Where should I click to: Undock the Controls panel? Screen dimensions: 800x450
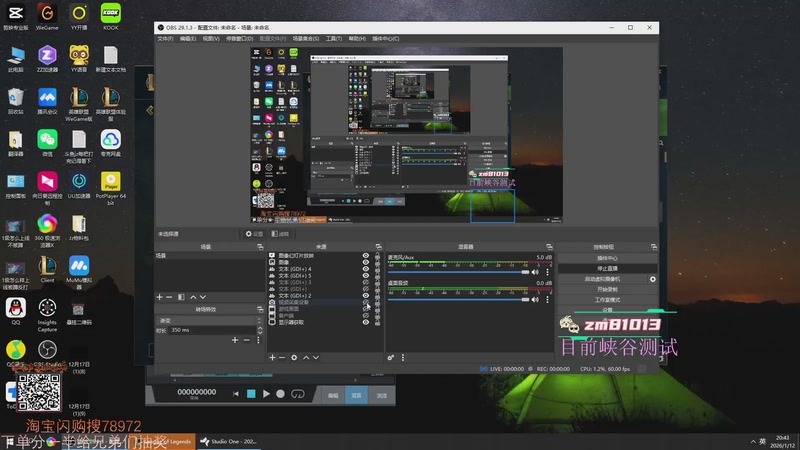click(654, 247)
